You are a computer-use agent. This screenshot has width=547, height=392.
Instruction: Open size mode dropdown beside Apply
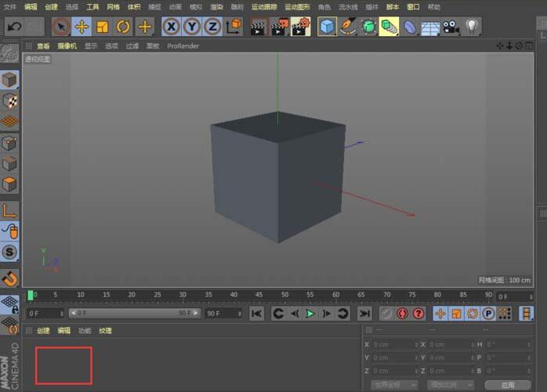[x=451, y=385]
